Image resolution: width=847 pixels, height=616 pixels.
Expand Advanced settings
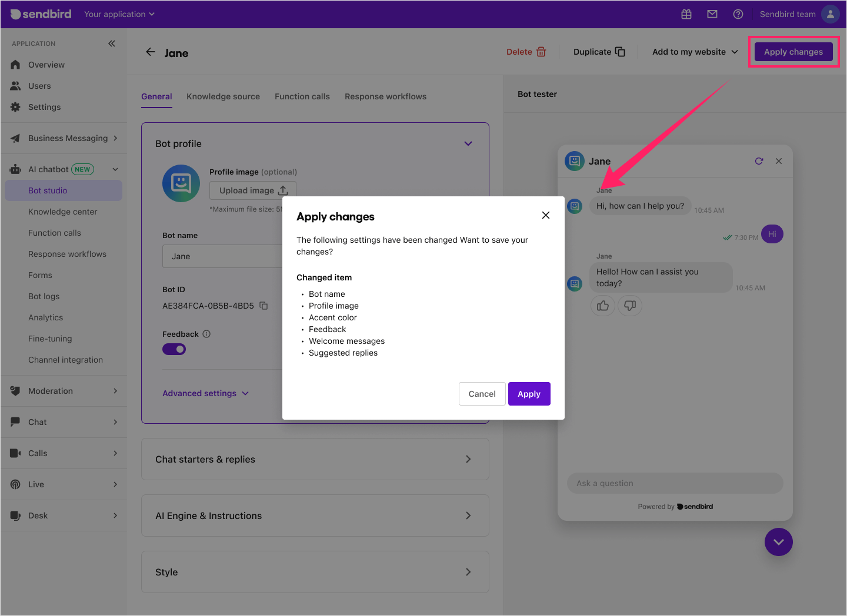(x=206, y=393)
